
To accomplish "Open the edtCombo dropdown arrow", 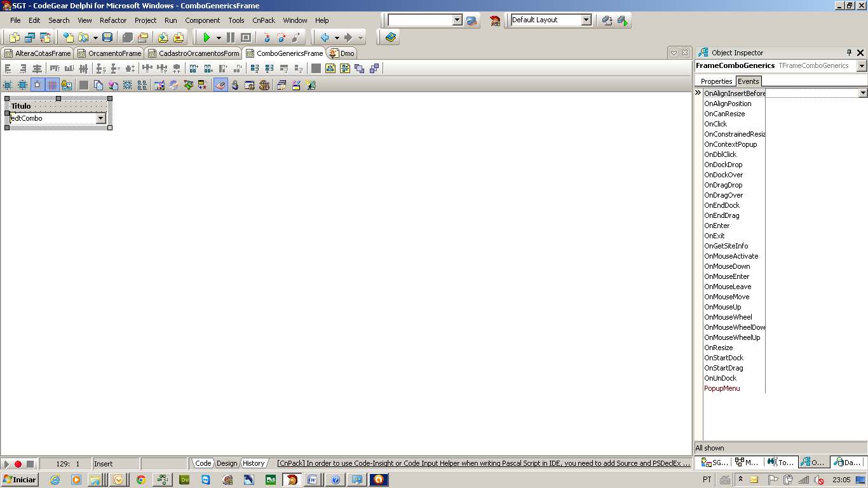I will point(100,118).
